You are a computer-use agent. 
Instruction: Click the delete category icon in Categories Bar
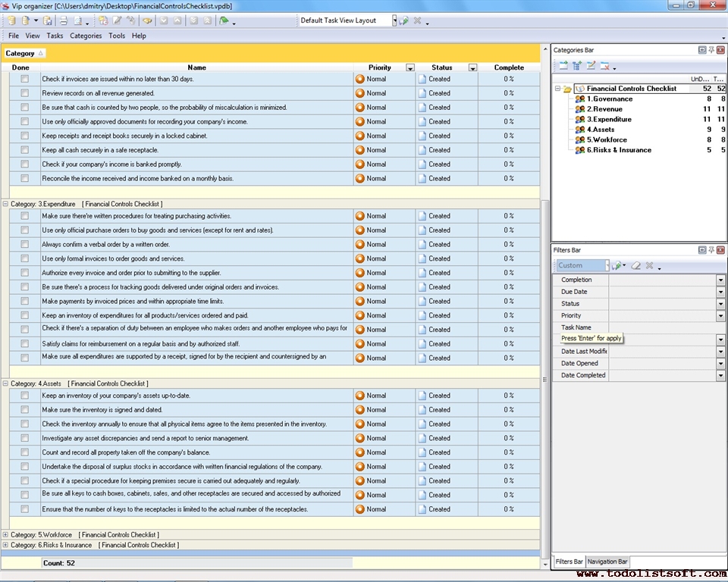[x=605, y=67]
